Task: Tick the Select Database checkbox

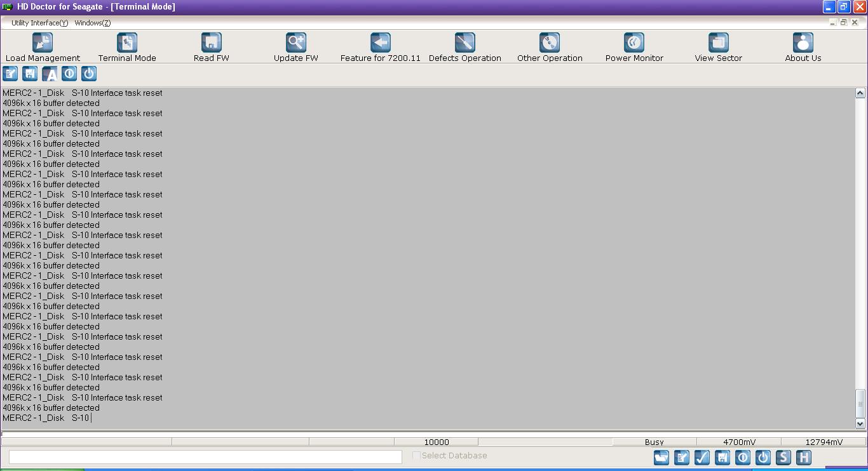Action: pos(417,455)
